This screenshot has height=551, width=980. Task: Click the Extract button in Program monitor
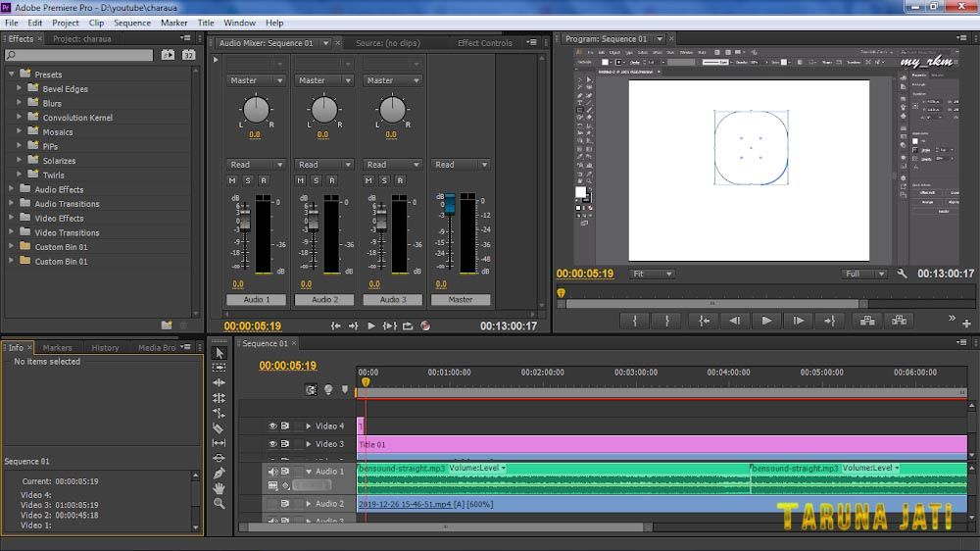pyautogui.click(x=900, y=321)
